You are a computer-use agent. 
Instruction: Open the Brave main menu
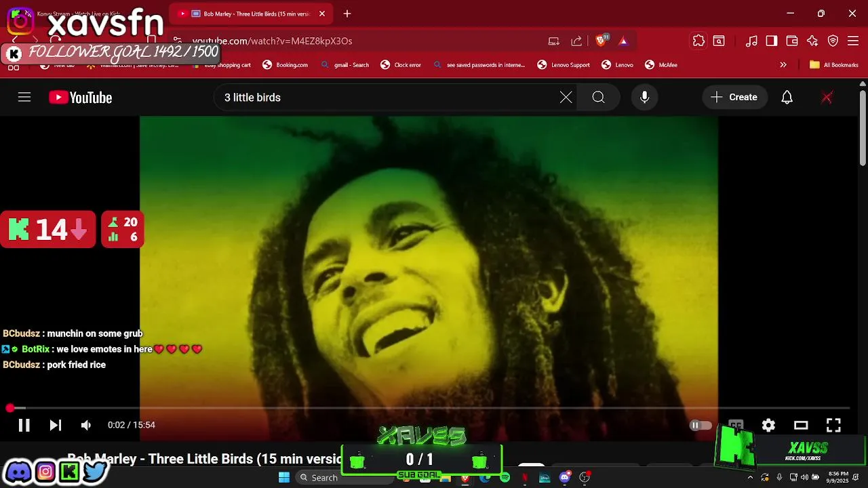click(853, 41)
